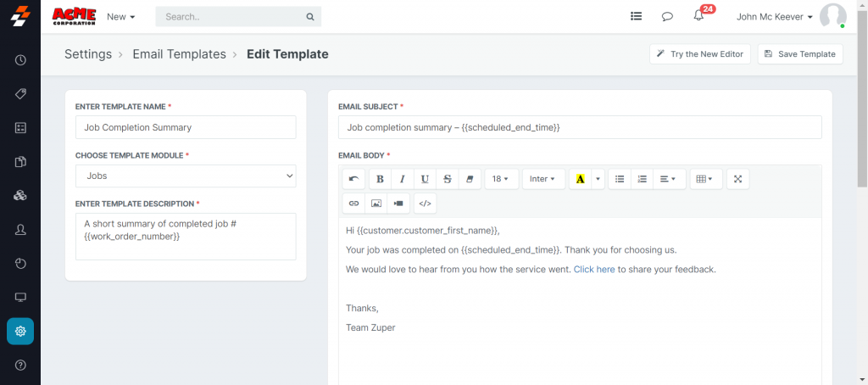
Task: Click the EMAIL BODY label
Action: coord(363,155)
